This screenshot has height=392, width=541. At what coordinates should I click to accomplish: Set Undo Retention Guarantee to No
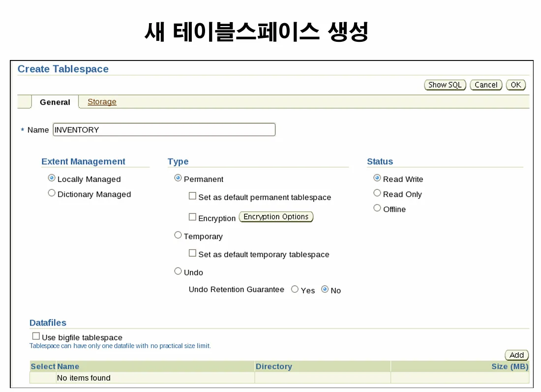[x=325, y=289]
